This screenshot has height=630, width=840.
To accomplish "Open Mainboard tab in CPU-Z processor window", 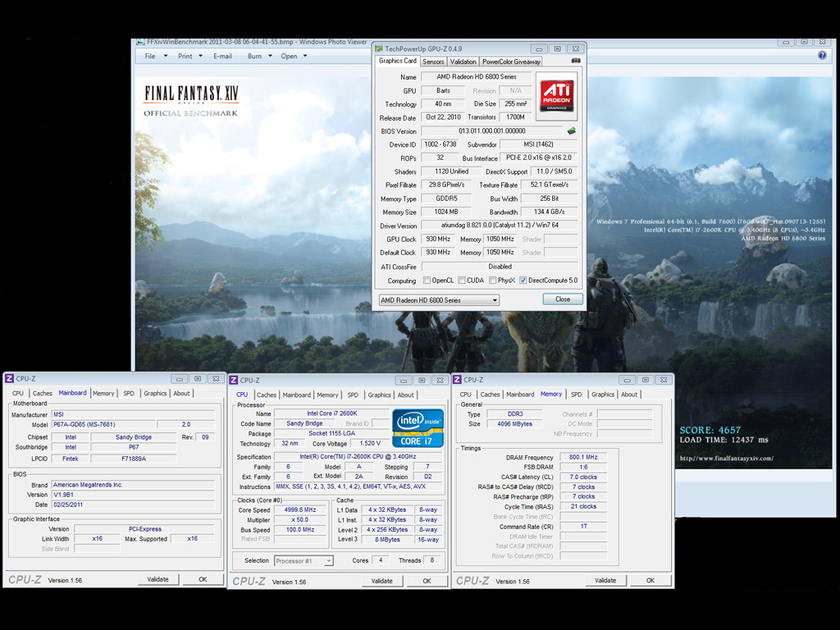I will (296, 395).
